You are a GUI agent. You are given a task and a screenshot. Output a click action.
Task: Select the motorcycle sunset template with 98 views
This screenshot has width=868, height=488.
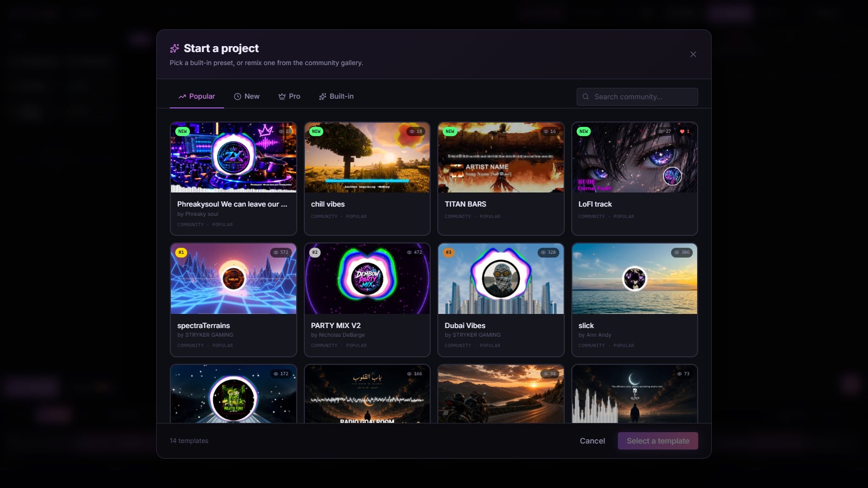[501, 394]
